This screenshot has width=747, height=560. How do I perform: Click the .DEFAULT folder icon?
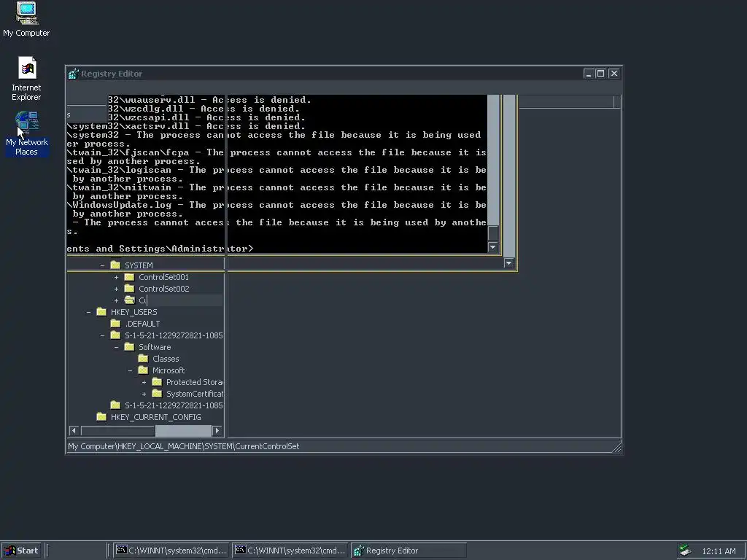coord(115,323)
